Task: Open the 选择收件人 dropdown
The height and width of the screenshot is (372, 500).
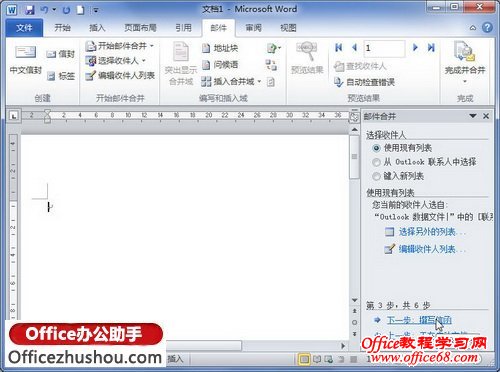Action: [x=115, y=61]
